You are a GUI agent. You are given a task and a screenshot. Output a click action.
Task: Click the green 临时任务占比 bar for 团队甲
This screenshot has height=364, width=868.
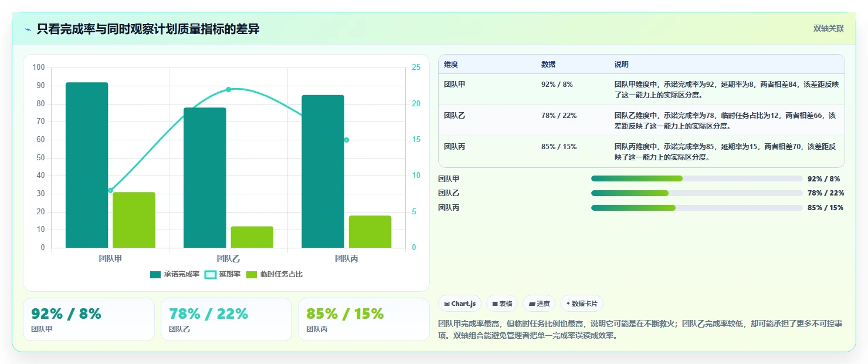(x=134, y=220)
